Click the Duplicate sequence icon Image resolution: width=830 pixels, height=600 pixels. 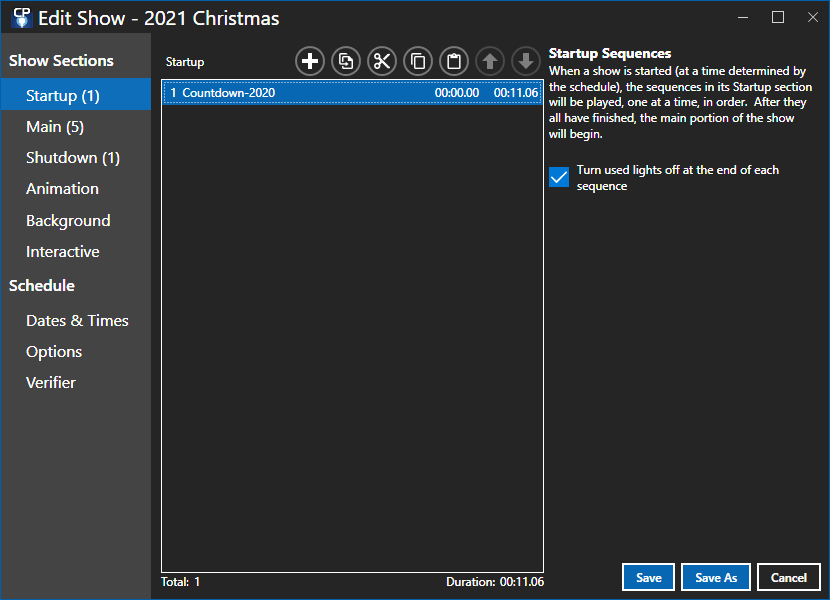(346, 61)
